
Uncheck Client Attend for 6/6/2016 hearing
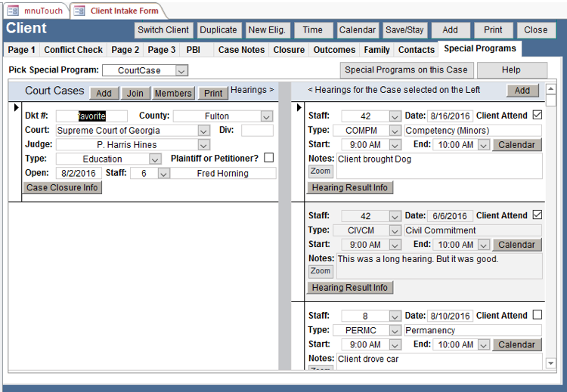tap(538, 215)
